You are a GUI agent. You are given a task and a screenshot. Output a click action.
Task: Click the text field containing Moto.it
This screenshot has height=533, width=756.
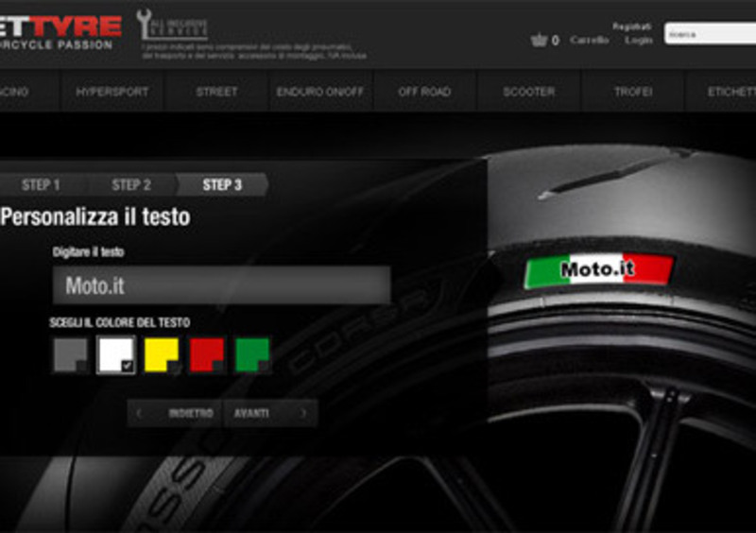point(221,285)
